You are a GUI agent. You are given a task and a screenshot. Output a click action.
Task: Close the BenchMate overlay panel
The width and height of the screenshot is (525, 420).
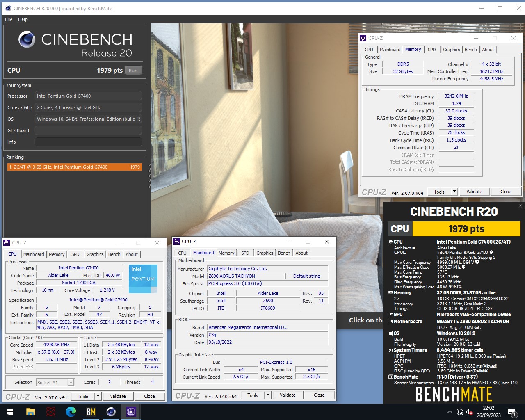coord(520,206)
